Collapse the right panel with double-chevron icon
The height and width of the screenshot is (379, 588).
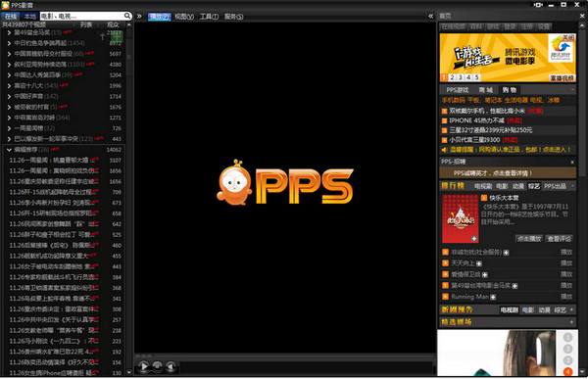[430, 16]
